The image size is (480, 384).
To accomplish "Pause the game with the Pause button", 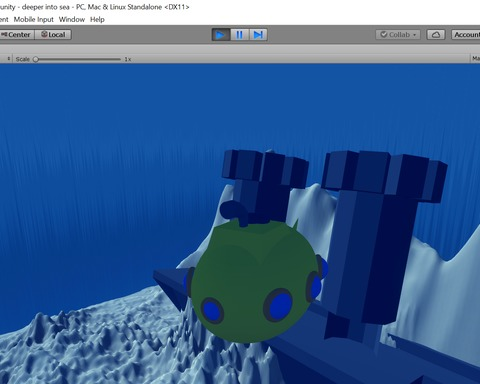I will click(240, 35).
